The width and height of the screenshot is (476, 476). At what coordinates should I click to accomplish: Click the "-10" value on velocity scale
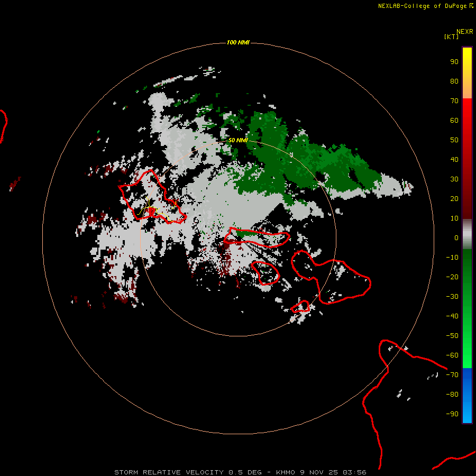[452, 258]
